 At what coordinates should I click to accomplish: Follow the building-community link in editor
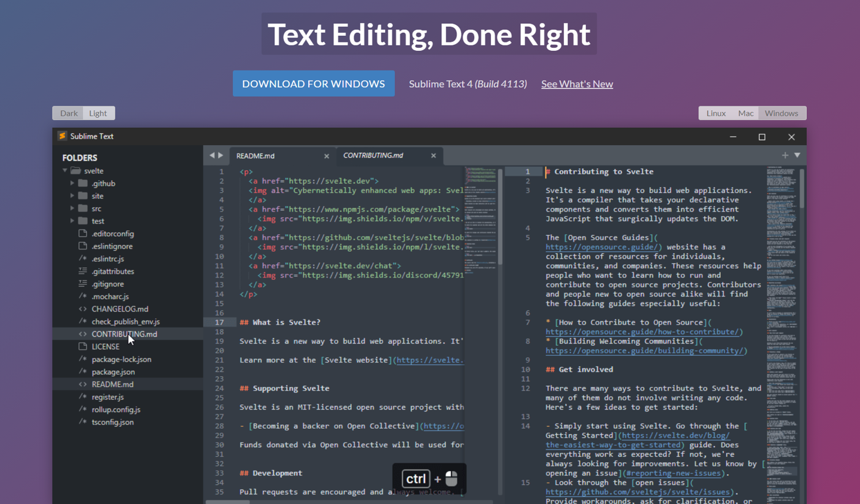point(646,351)
